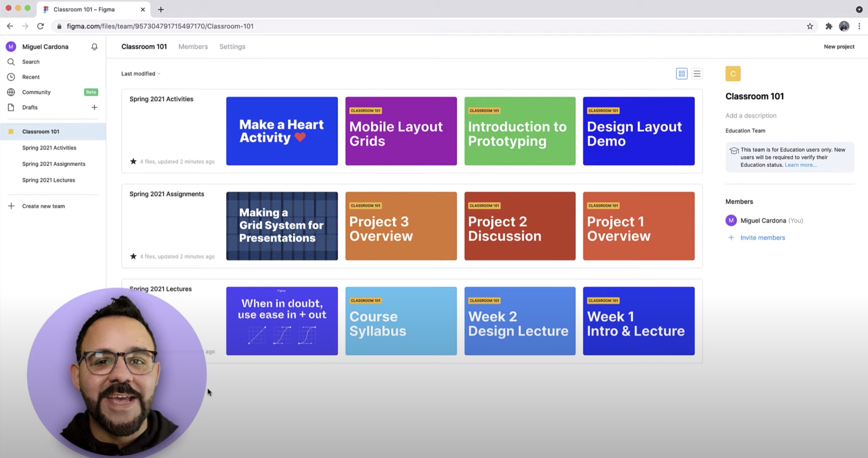Add new draft with plus icon

[x=94, y=107]
